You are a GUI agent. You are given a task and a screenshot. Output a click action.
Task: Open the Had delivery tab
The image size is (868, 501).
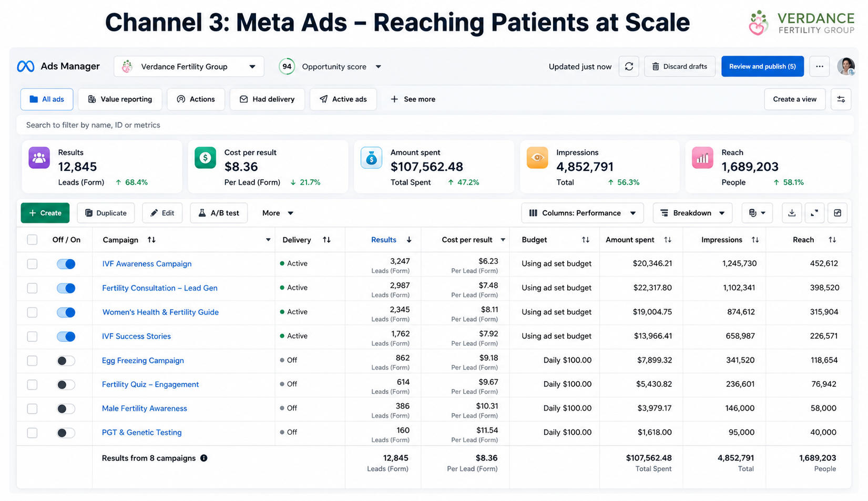click(267, 99)
